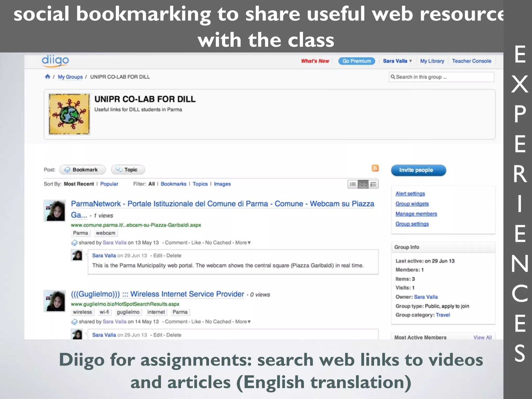The height and width of the screenshot is (399, 532).
Task: Switch to expanded list view icon
Action: pyautogui.click(x=373, y=184)
